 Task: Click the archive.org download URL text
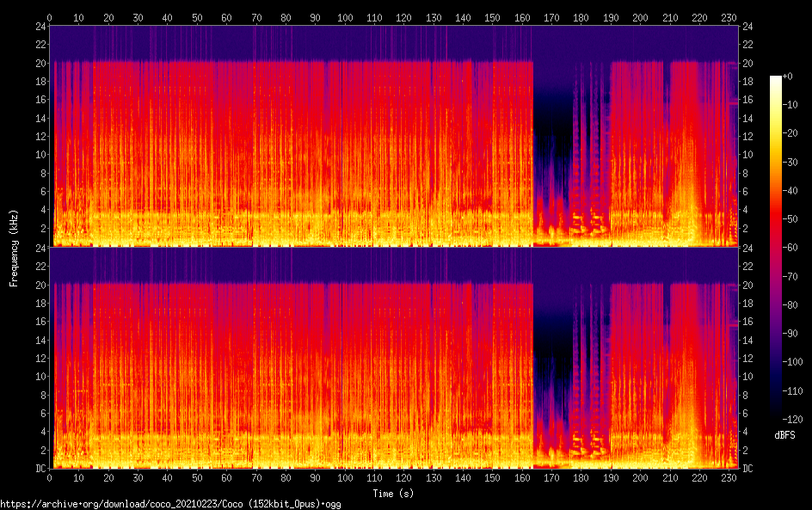pos(170,504)
